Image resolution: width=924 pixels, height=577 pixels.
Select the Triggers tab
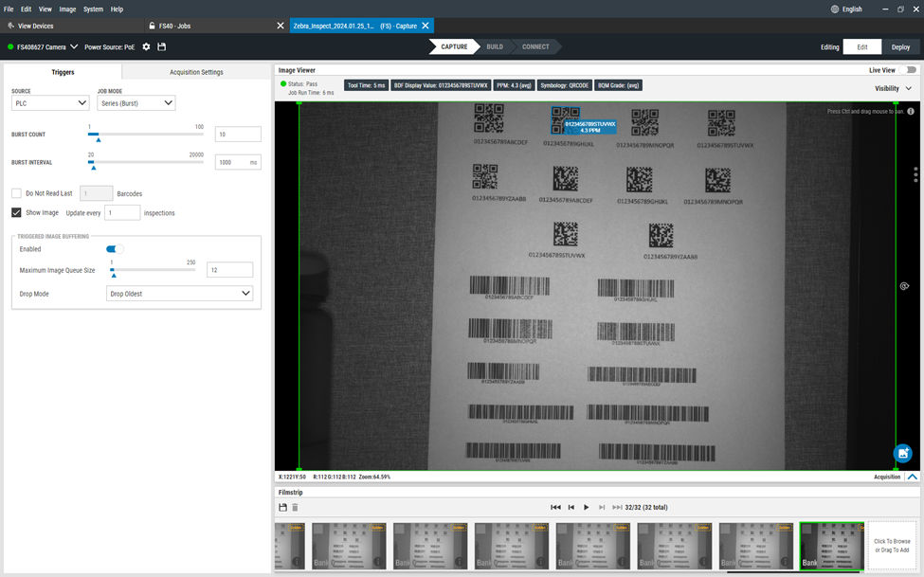63,72
